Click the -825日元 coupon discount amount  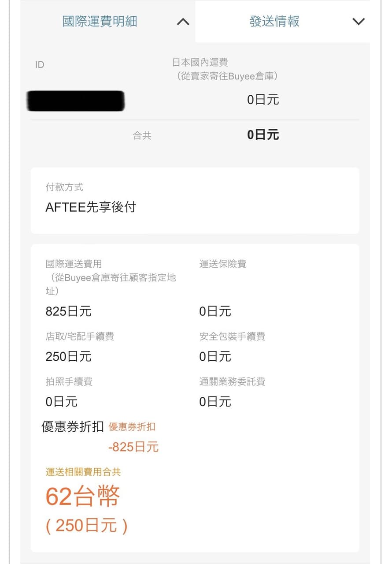[133, 447]
